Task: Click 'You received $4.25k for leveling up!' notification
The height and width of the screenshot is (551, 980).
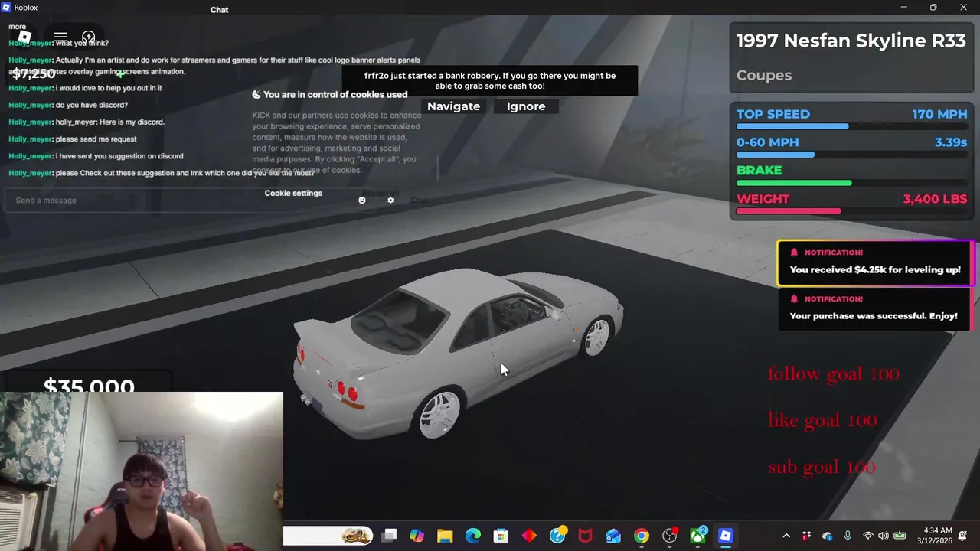Action: (874, 262)
